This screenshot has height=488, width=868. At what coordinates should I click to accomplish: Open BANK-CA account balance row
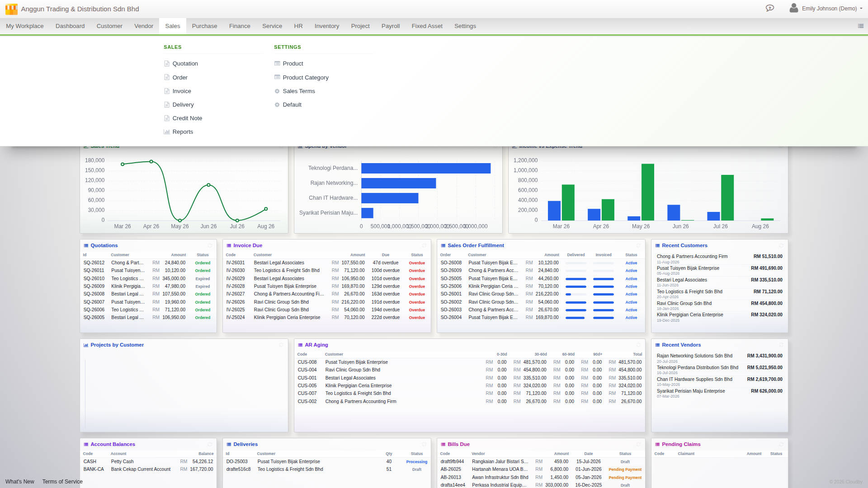point(148,469)
